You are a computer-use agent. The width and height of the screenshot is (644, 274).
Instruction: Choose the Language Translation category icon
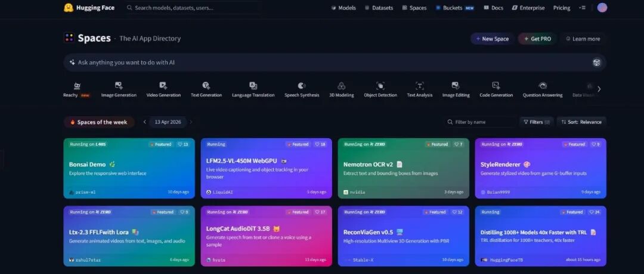click(253, 85)
